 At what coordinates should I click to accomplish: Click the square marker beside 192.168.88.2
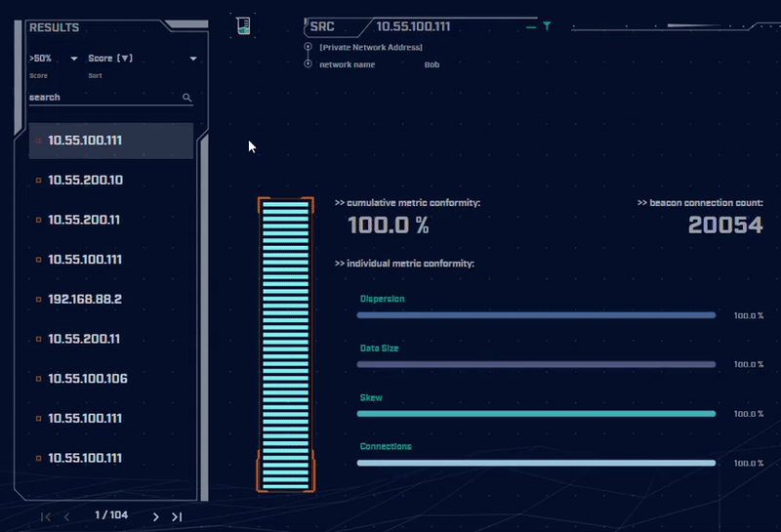click(x=38, y=300)
